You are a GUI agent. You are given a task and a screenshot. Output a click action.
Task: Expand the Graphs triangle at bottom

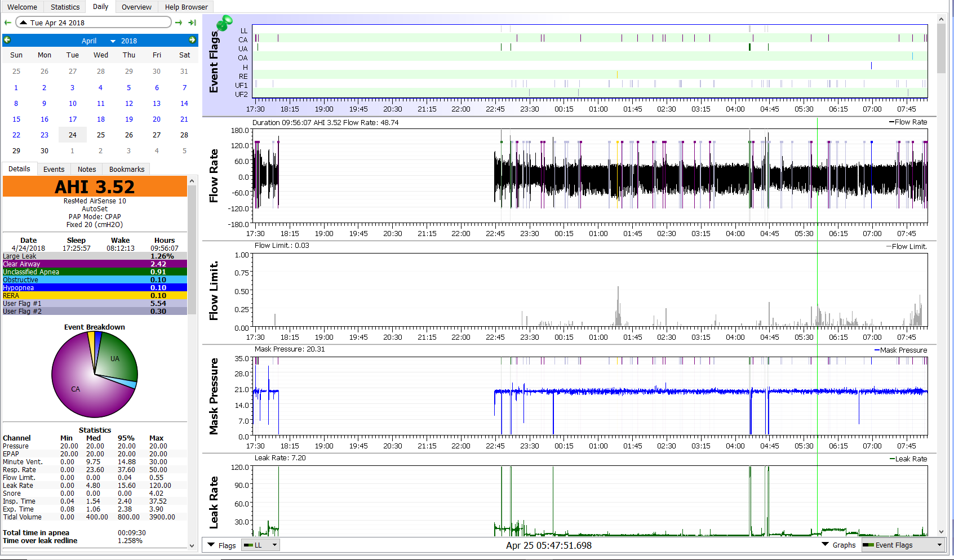click(825, 544)
